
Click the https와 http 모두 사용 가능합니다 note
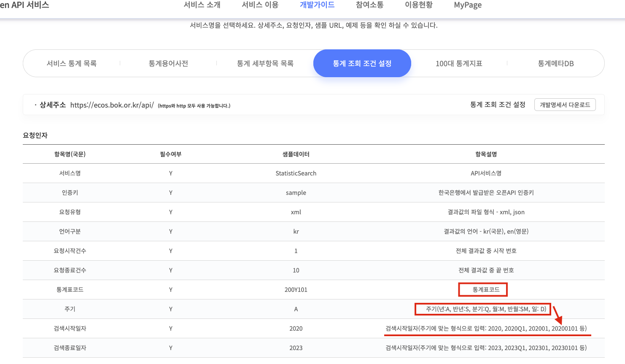(194, 106)
